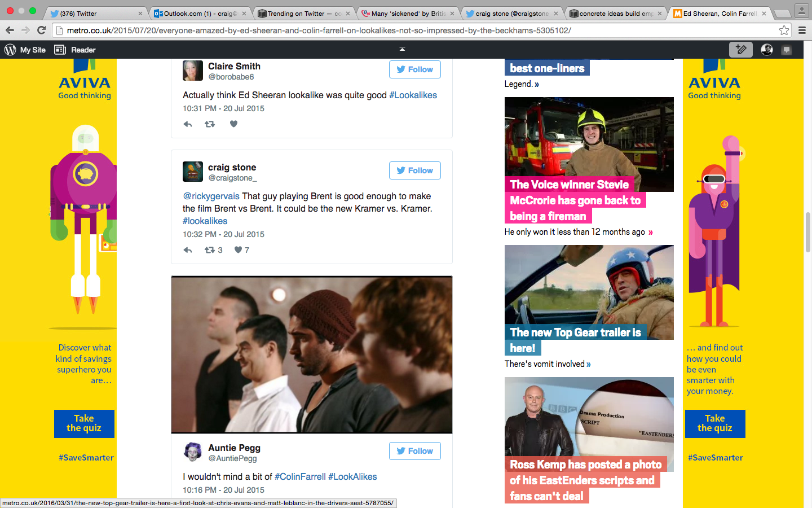
Task: Reload the page with refresh icon
Action: 41,30
